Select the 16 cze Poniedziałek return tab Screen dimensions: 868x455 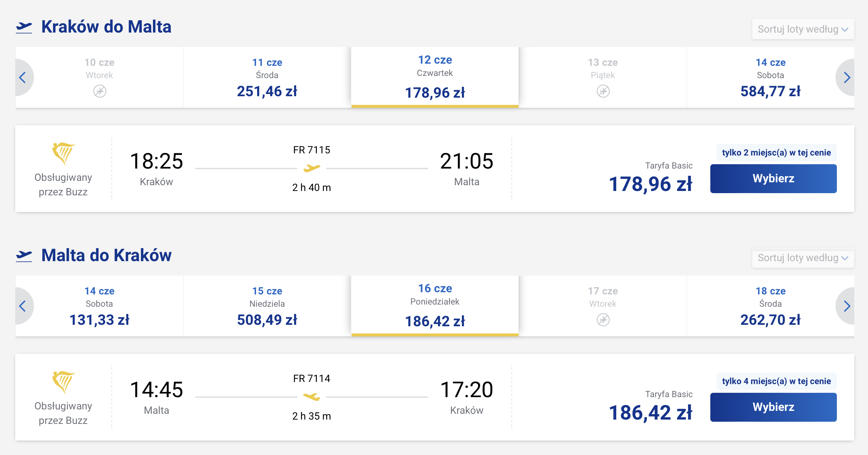[x=435, y=306]
